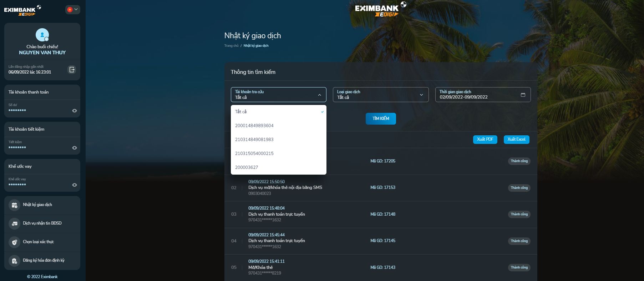Viewport: 644px width, 281px height.
Task: Click the Thời gian giao dịch date field
Action: (478, 95)
